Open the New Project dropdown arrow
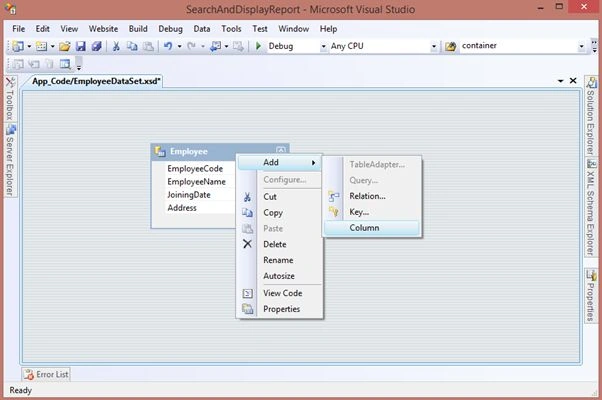 (29, 47)
